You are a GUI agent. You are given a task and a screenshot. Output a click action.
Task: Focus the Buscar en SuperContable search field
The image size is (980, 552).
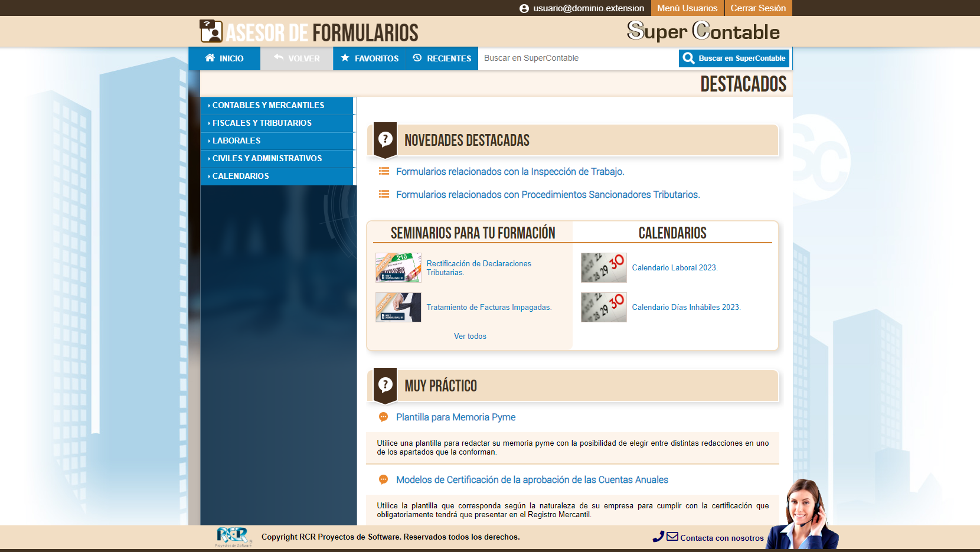(x=579, y=58)
